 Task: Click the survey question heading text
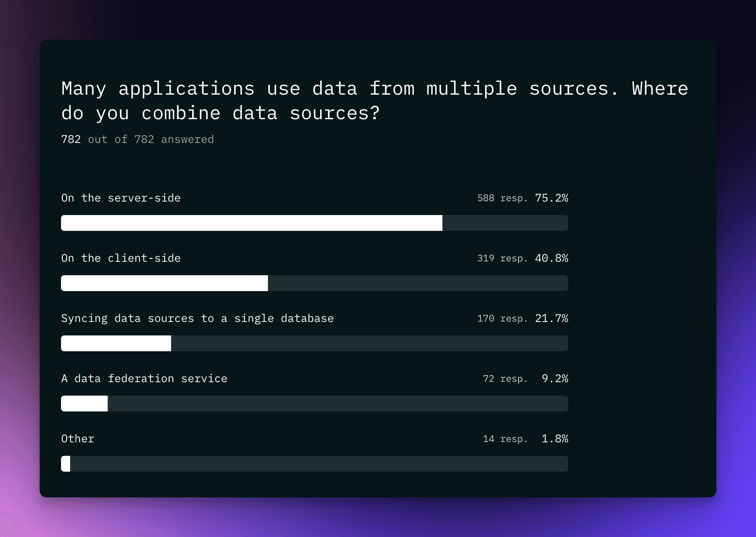[375, 101]
